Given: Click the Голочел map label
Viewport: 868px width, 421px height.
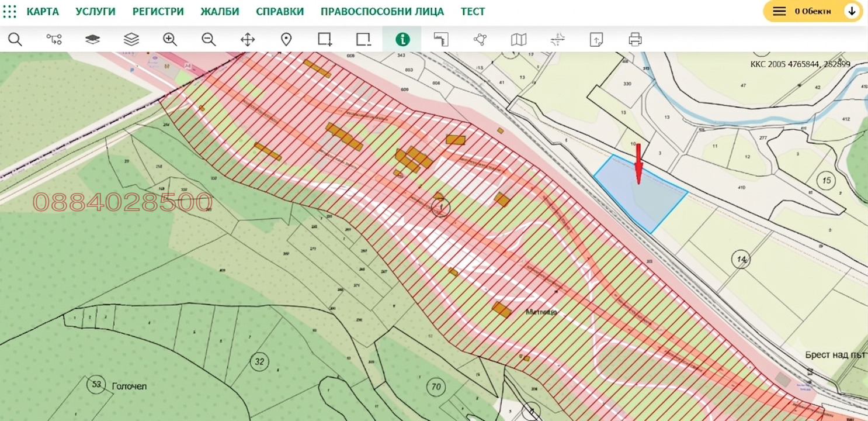Looking at the screenshot, I should [129, 387].
